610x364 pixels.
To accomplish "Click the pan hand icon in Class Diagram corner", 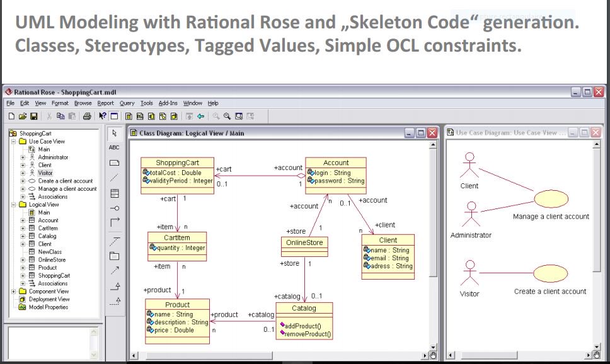I will tap(433, 355).
